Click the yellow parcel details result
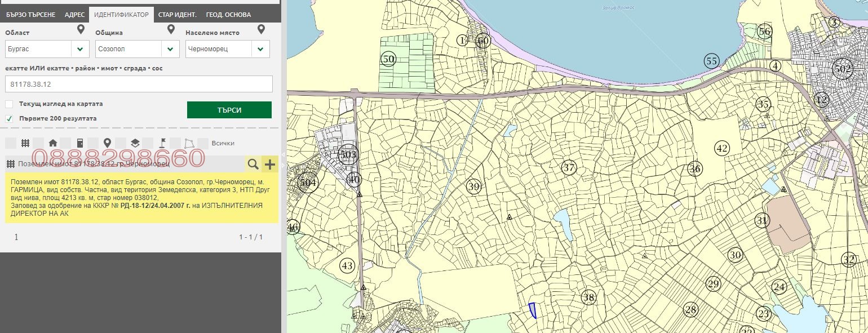868x333 pixels. [x=141, y=198]
